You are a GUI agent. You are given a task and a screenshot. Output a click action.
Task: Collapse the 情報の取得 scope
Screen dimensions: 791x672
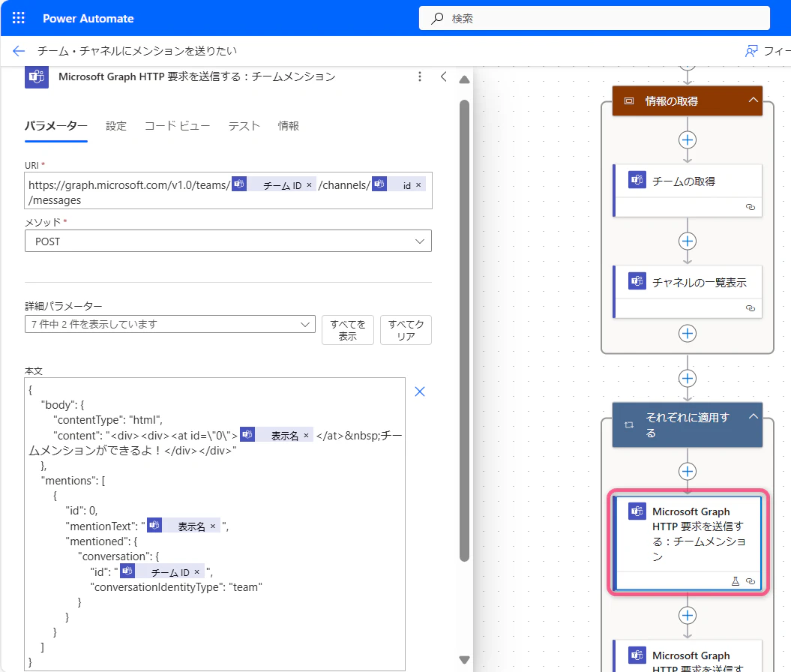[754, 100]
